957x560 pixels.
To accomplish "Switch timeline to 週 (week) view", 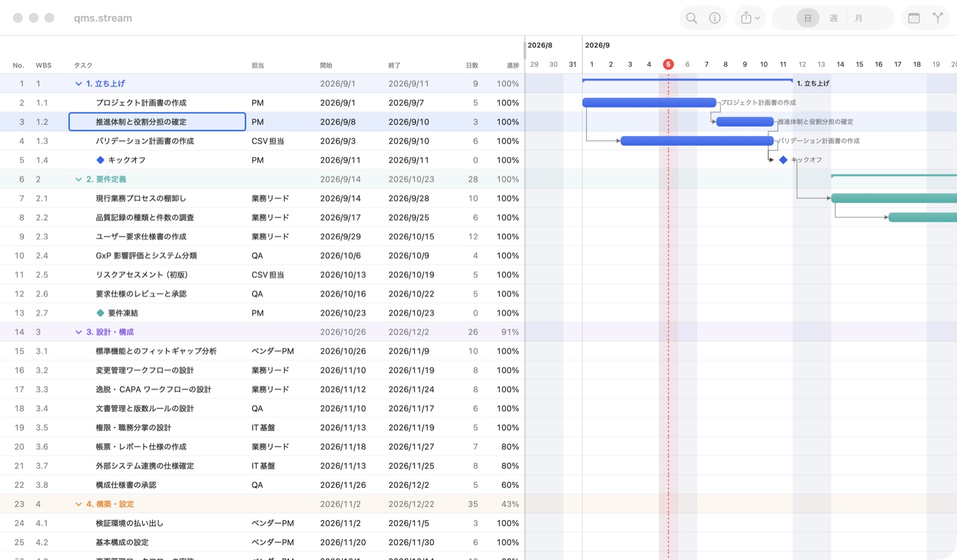I will [x=833, y=18].
